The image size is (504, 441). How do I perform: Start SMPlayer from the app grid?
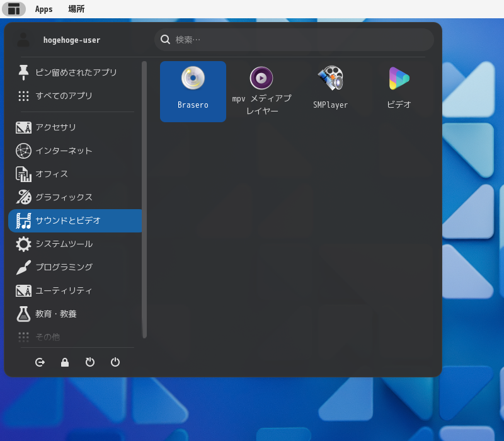click(x=330, y=91)
